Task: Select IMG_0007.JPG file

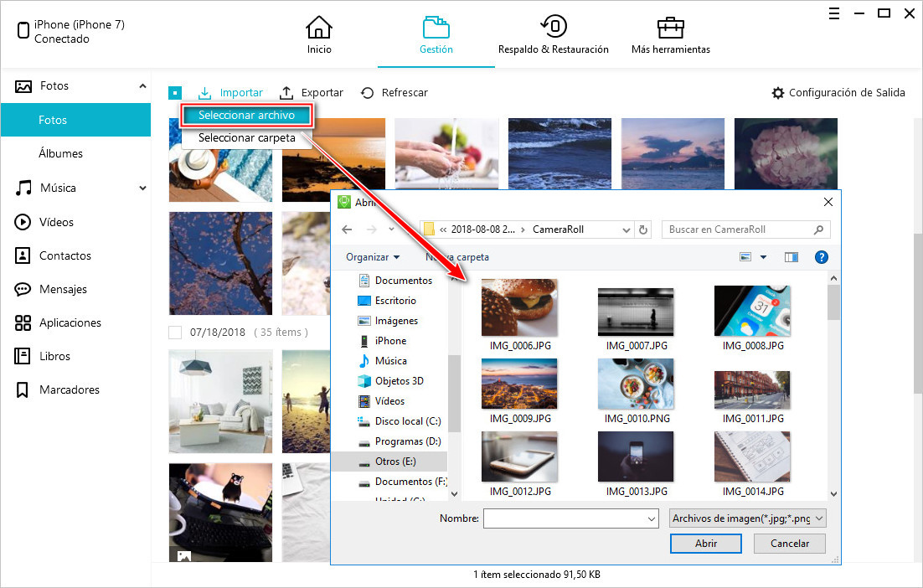Action: click(x=637, y=320)
